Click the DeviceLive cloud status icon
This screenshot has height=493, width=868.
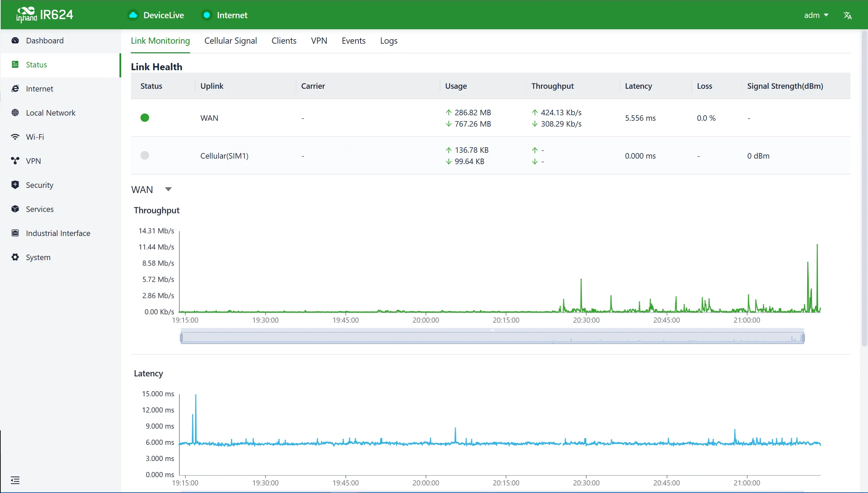133,15
